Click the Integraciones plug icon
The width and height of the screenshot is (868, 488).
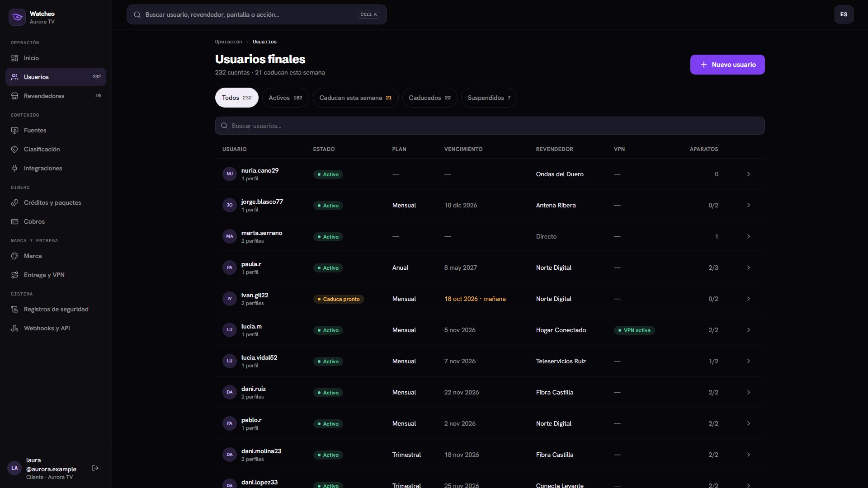pos(15,169)
